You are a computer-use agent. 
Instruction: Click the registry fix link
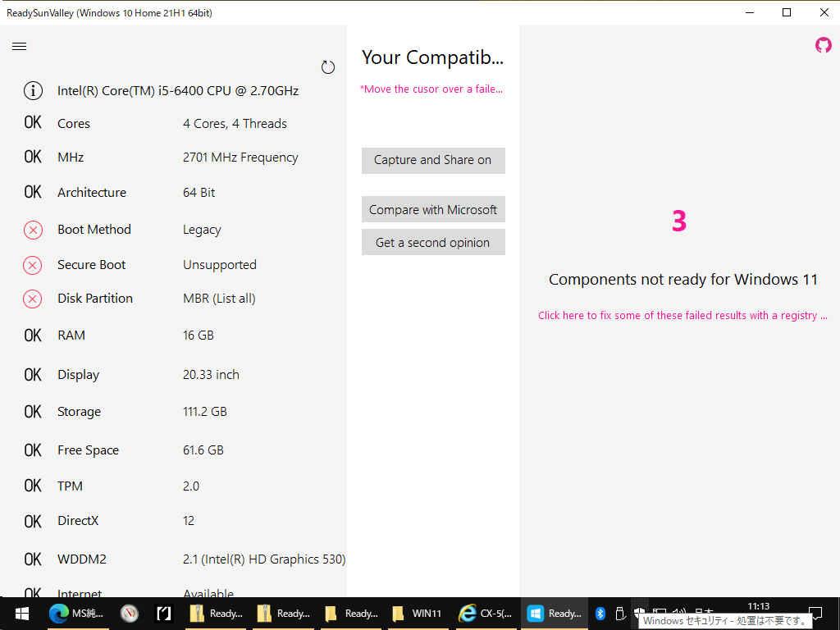[682, 316]
